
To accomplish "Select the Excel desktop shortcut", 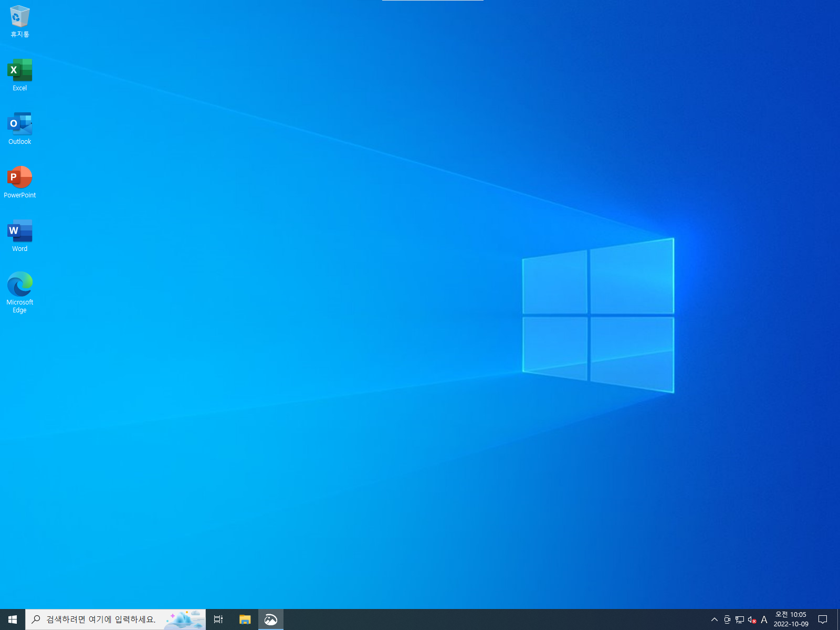I will click(x=20, y=75).
